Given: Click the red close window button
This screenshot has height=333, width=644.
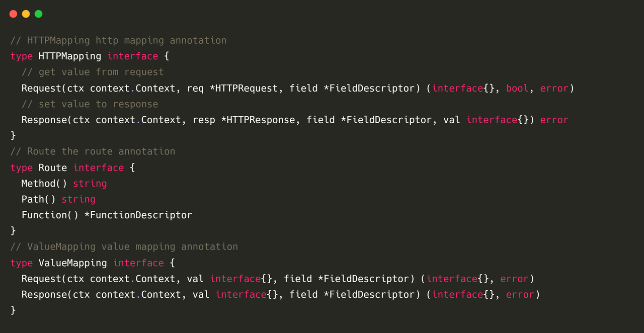Looking at the screenshot, I should (13, 14).
